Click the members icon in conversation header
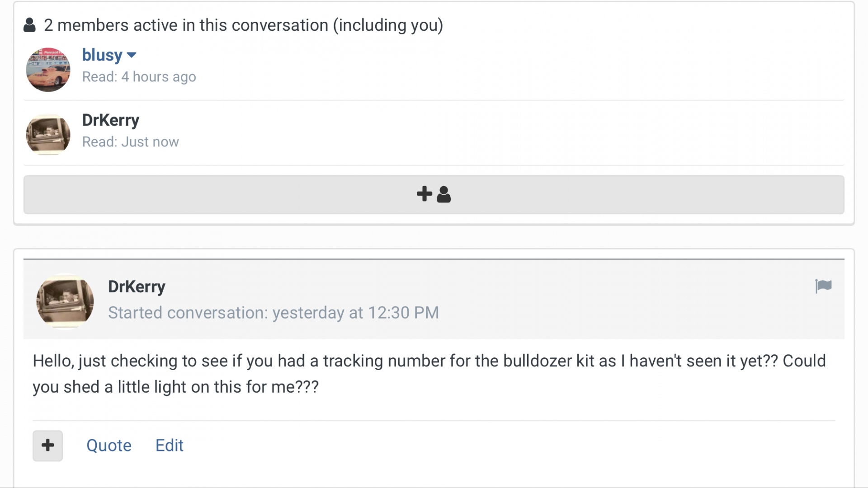 (30, 25)
